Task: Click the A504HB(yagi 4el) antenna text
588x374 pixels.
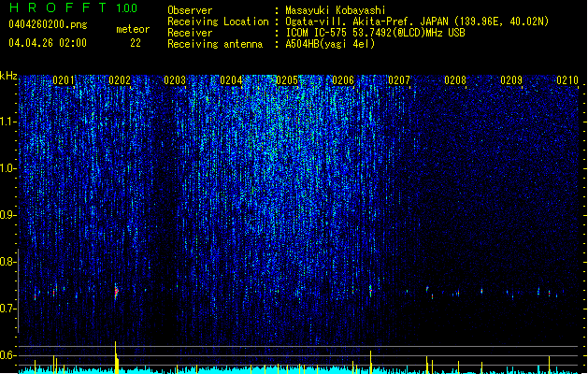Action: [330, 44]
